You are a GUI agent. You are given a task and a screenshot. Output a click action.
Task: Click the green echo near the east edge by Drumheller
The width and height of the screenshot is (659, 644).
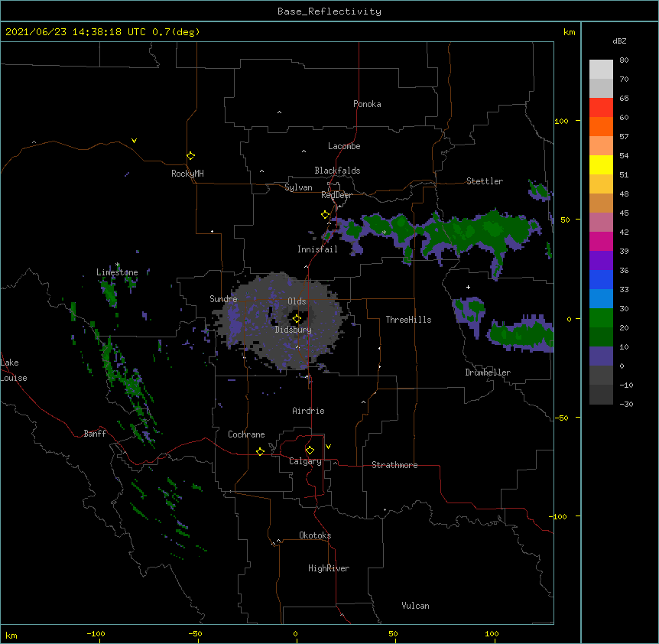(x=521, y=334)
